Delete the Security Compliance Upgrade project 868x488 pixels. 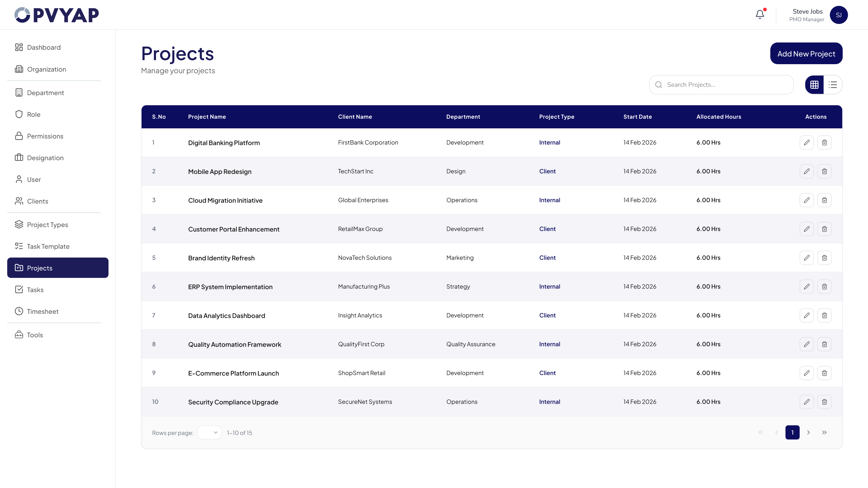point(824,402)
